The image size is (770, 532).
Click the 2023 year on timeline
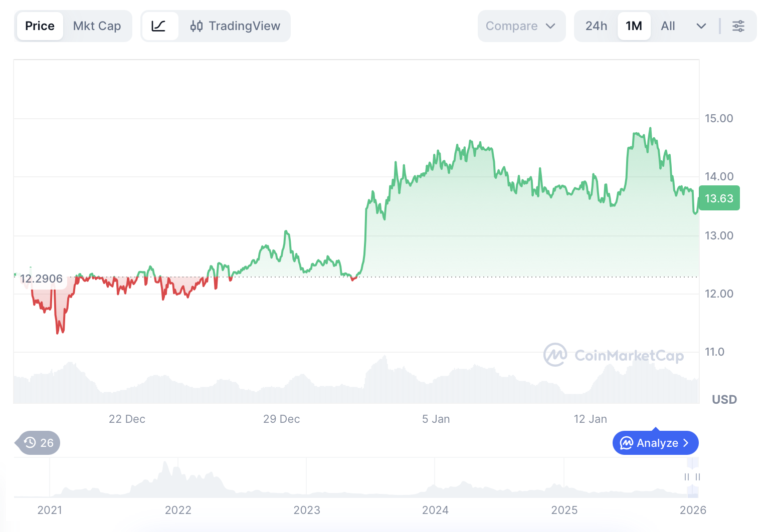(307, 510)
